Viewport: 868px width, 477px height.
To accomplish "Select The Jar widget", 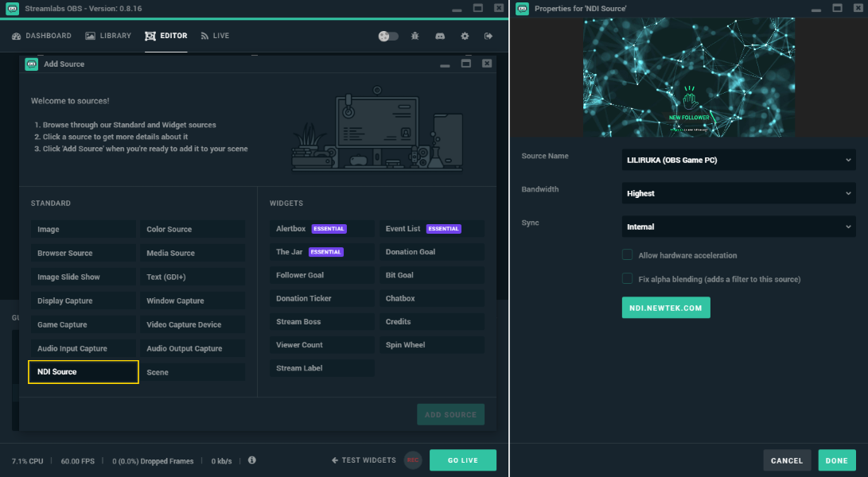I will (x=321, y=252).
